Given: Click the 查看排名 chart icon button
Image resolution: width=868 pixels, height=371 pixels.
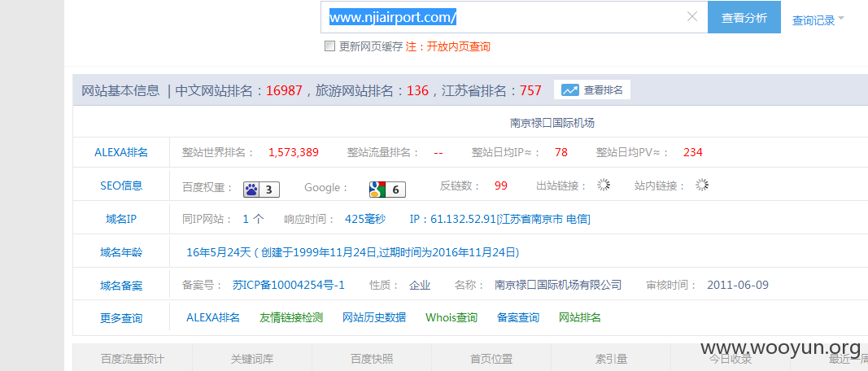Looking at the screenshot, I should click(591, 89).
